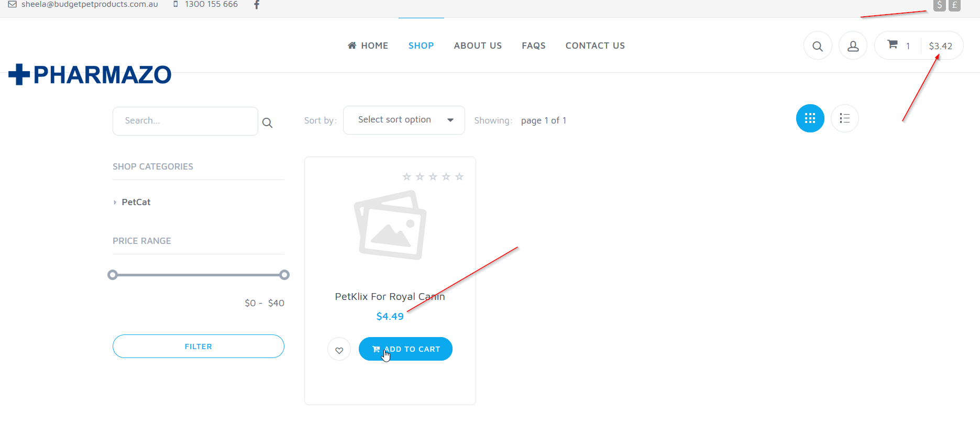
Task: Open the header search magnifier icon
Action: coord(818,46)
